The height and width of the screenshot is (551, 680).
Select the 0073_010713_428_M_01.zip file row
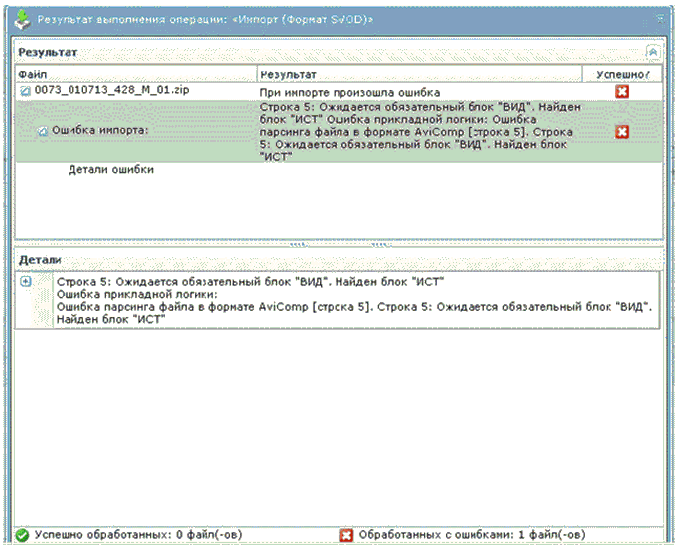tap(112, 90)
